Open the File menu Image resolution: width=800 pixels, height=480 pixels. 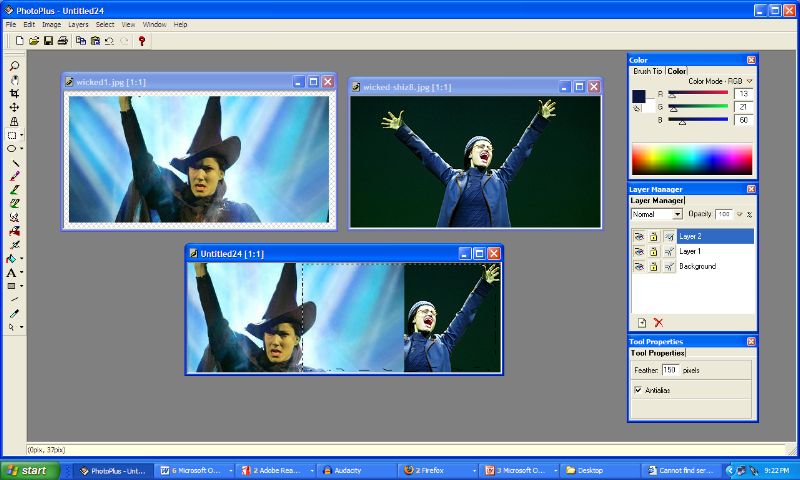(x=11, y=24)
